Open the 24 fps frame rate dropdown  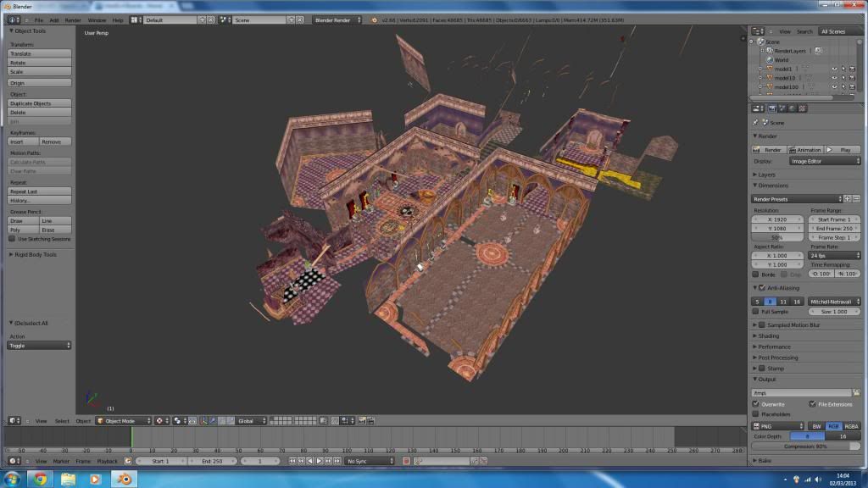coord(834,256)
